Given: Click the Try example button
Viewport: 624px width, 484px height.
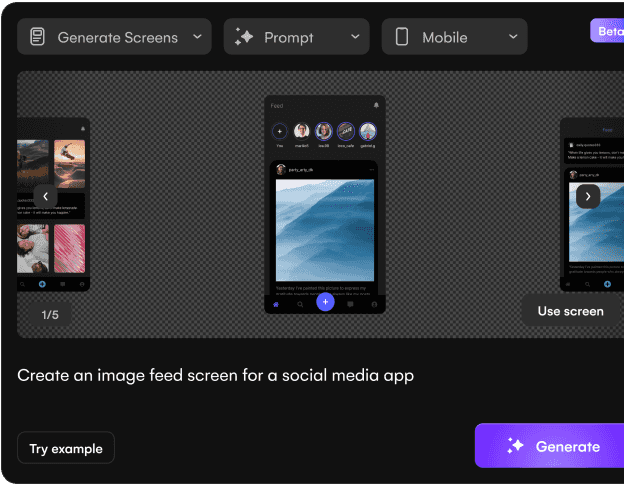Looking at the screenshot, I should 66,448.
